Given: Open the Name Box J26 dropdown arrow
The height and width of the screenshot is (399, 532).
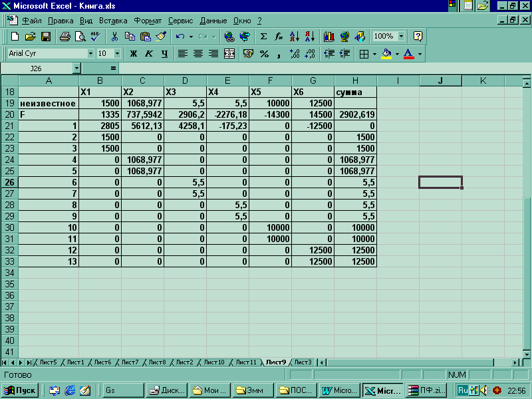Looking at the screenshot, I should [76, 68].
